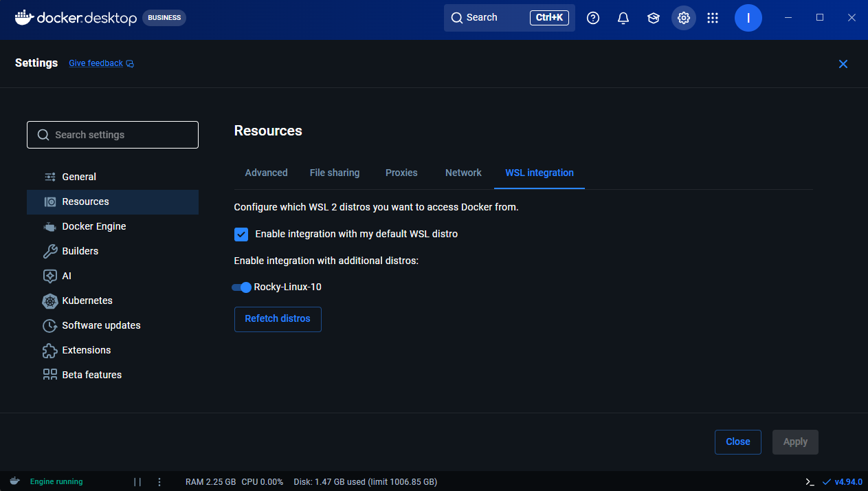
Task: Open the terminal icon in status bar
Action: click(x=810, y=482)
